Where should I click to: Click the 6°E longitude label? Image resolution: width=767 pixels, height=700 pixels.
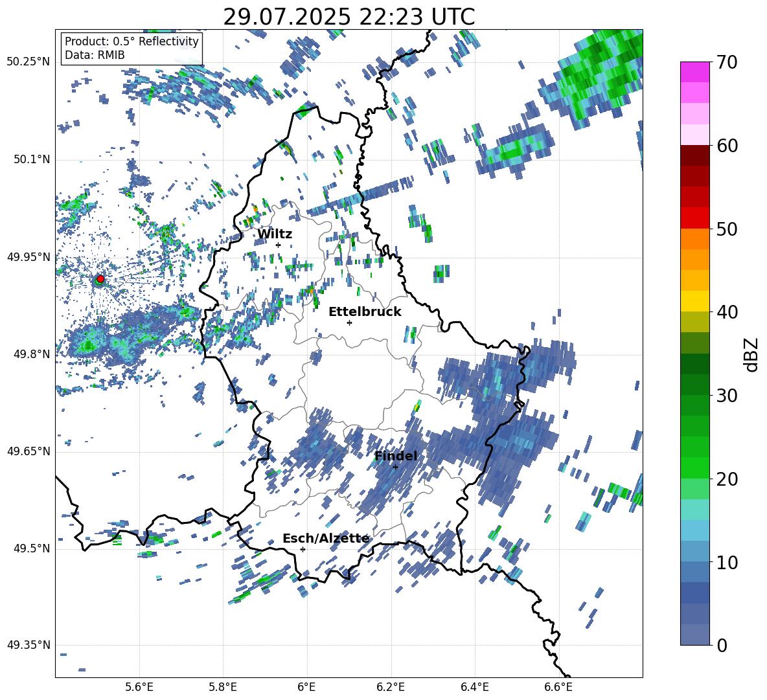pyautogui.click(x=306, y=687)
